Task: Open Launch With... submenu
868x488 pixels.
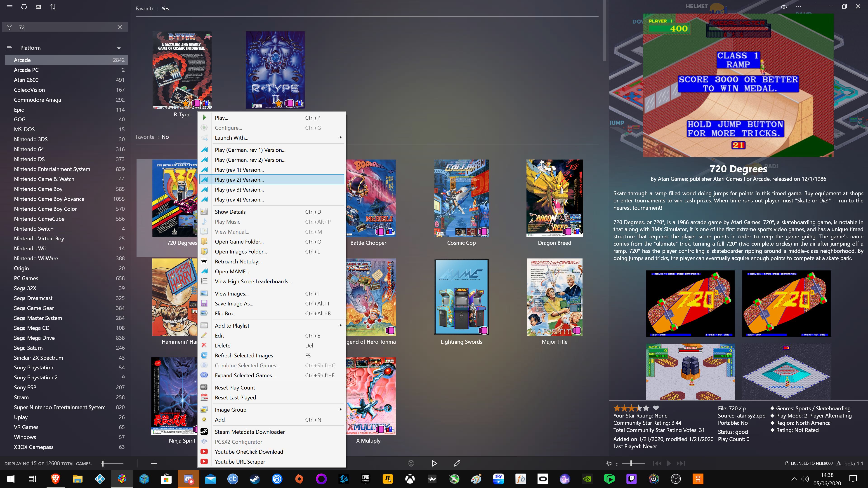Action: point(271,138)
